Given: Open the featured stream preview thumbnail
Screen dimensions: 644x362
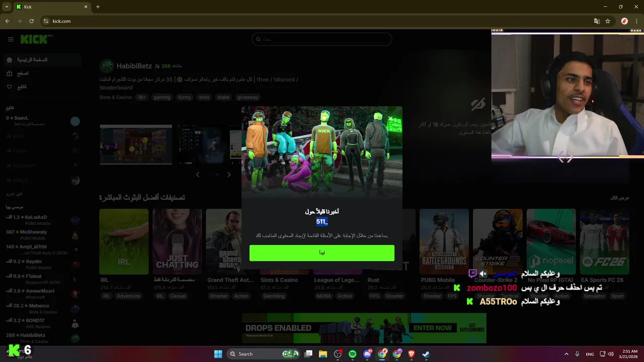Looking at the screenshot, I should pos(136,144).
